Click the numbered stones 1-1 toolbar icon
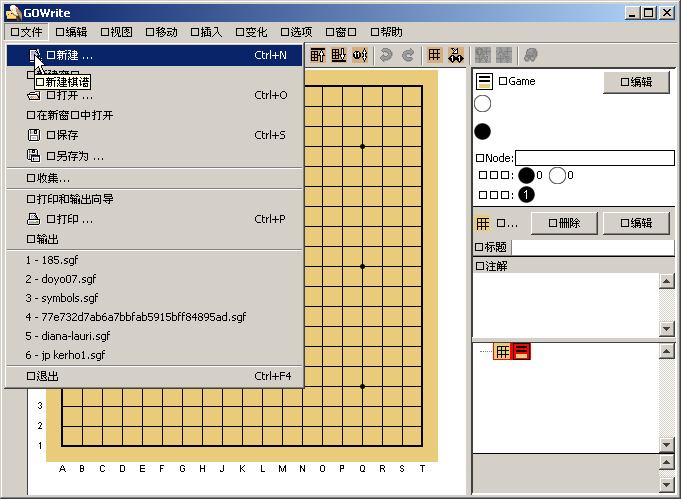Image resolution: width=681 pixels, height=499 pixels. pyautogui.click(x=456, y=55)
